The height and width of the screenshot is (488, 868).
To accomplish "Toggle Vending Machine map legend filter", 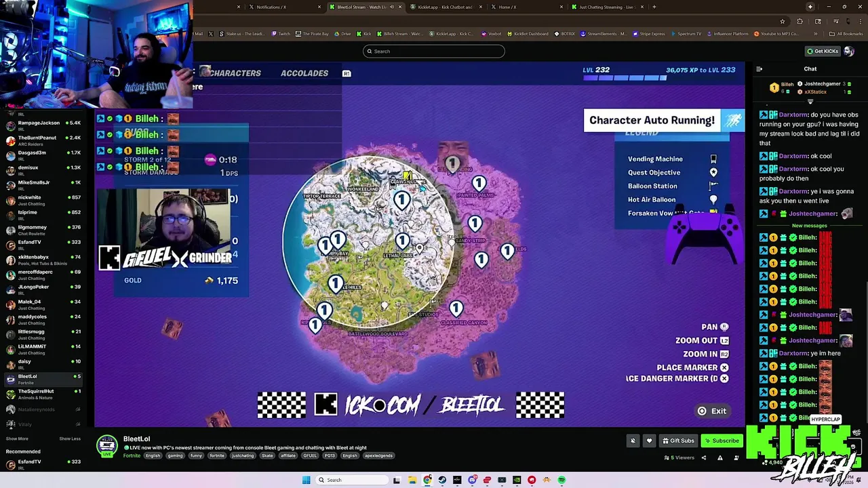I will tap(671, 159).
